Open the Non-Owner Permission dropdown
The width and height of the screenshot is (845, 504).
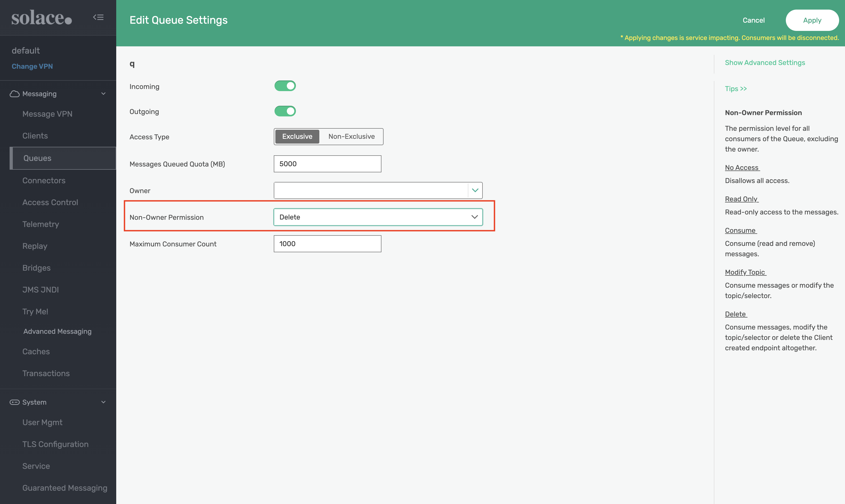pyautogui.click(x=378, y=217)
